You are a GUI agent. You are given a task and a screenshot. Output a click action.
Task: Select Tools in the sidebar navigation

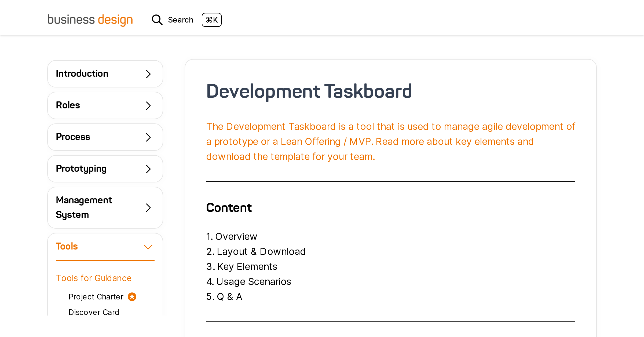(x=67, y=246)
